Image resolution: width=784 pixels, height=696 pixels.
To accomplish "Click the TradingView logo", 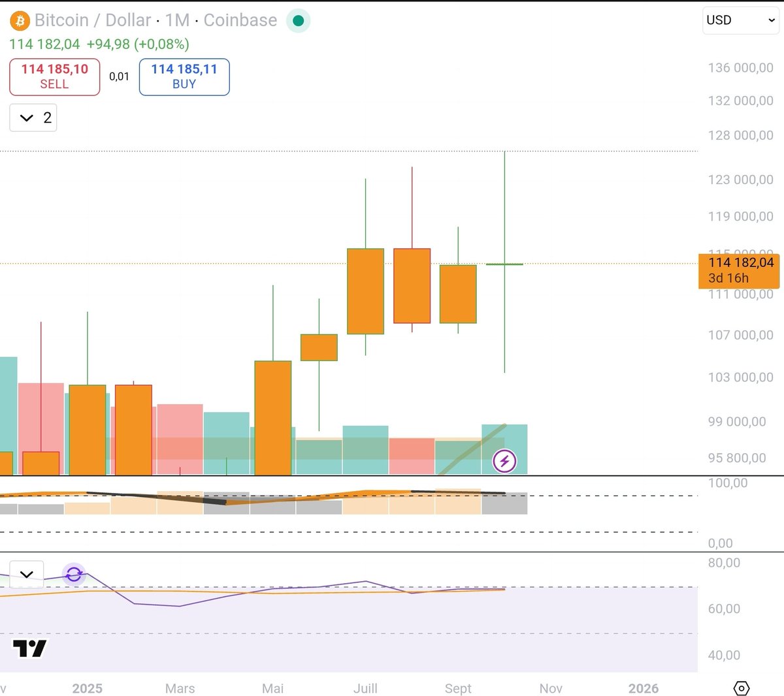I will pyautogui.click(x=30, y=648).
